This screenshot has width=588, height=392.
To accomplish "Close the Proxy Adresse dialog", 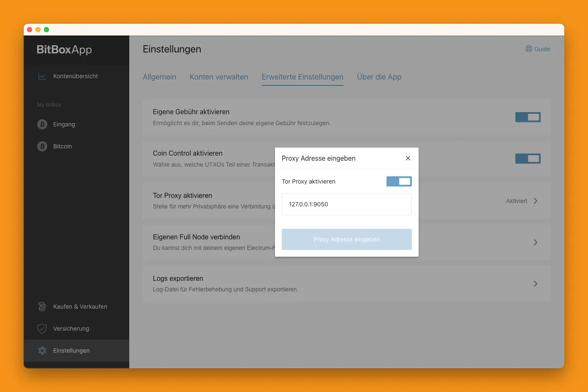I will click(408, 158).
